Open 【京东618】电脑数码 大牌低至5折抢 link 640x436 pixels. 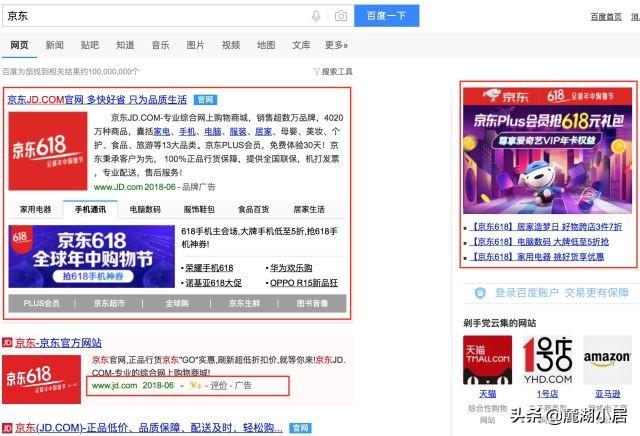pyautogui.click(x=538, y=242)
